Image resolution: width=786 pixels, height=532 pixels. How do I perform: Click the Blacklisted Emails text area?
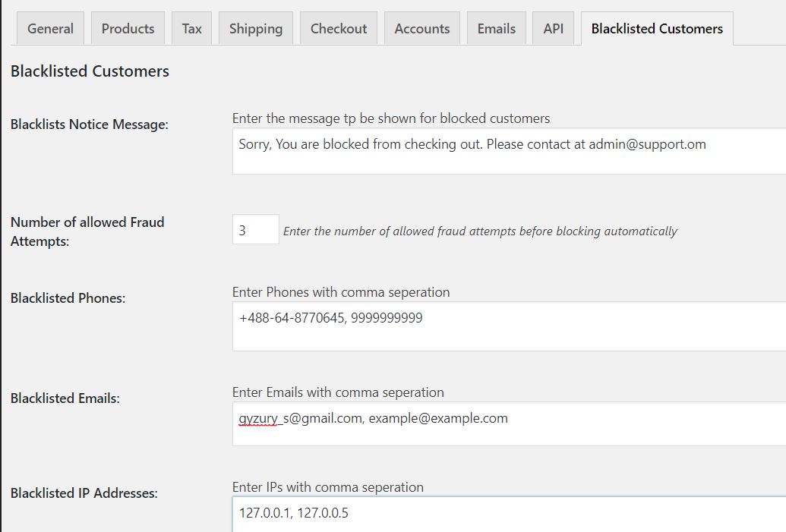tap(510, 423)
